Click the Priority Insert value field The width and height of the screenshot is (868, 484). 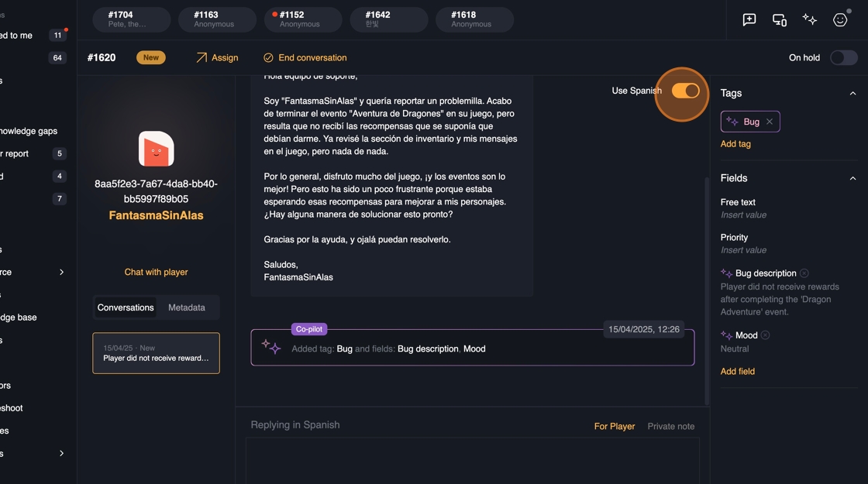point(743,250)
